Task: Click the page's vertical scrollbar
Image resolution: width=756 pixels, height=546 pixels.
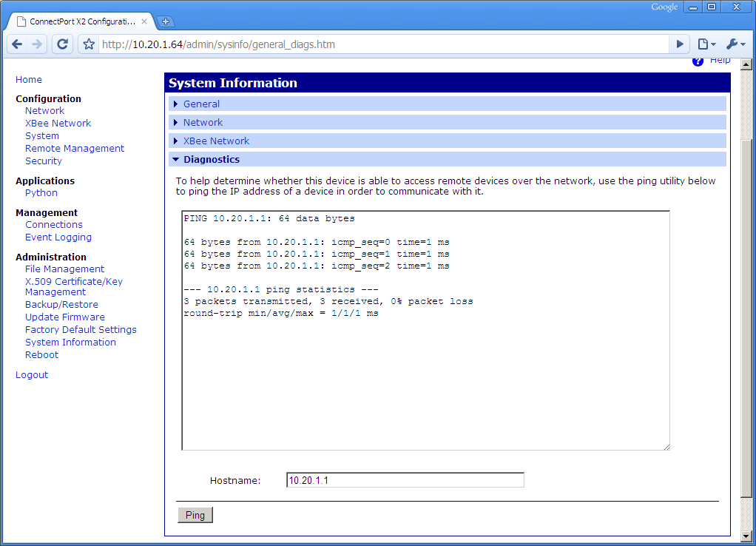Action: (748, 296)
